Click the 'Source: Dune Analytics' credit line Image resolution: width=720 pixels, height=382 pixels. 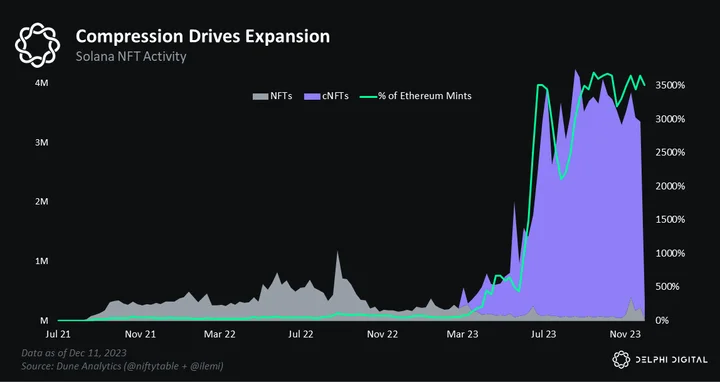pos(122,366)
